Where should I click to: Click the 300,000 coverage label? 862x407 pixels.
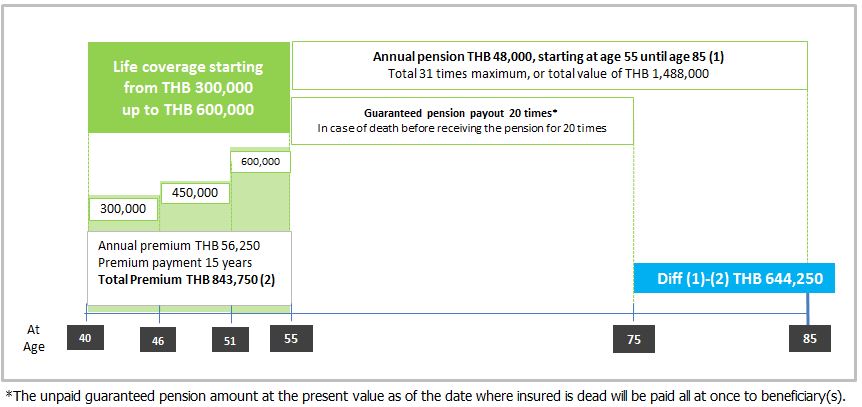[x=124, y=209]
